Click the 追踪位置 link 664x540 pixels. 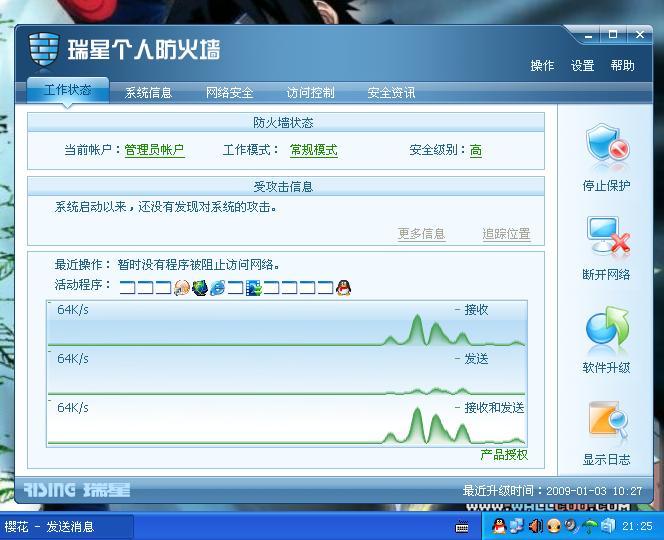click(506, 234)
